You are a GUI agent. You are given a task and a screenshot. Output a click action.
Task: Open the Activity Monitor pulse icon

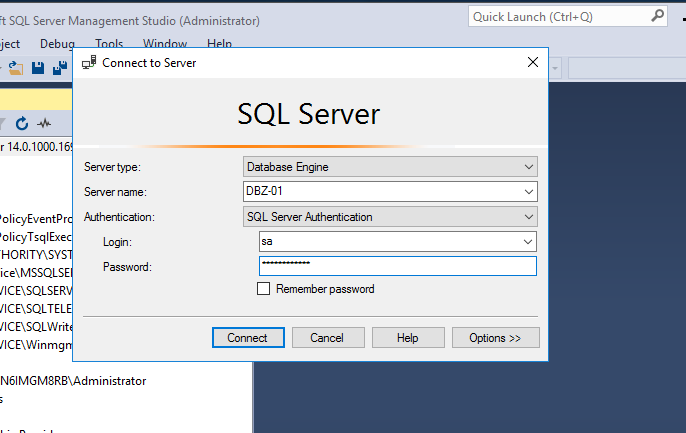(x=44, y=124)
